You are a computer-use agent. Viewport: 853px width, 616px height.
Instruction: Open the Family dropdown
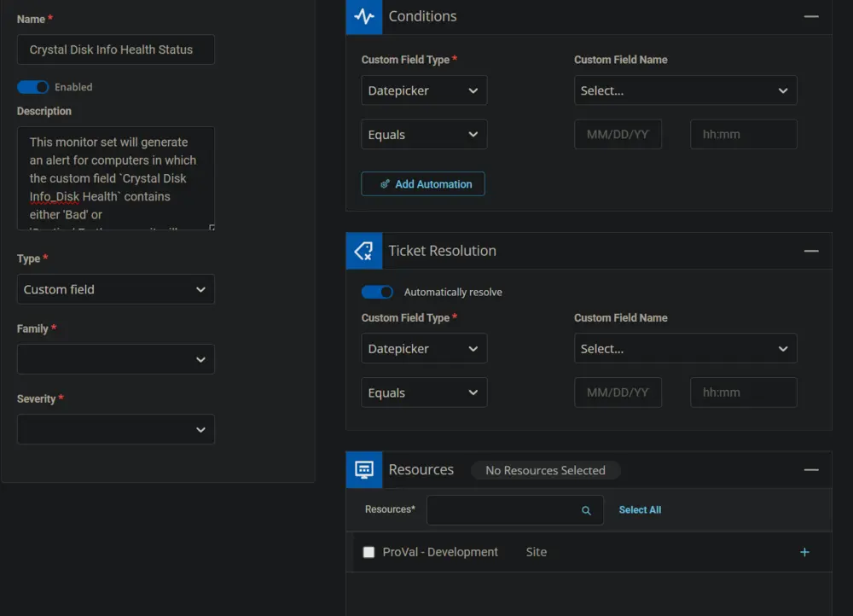[116, 359]
